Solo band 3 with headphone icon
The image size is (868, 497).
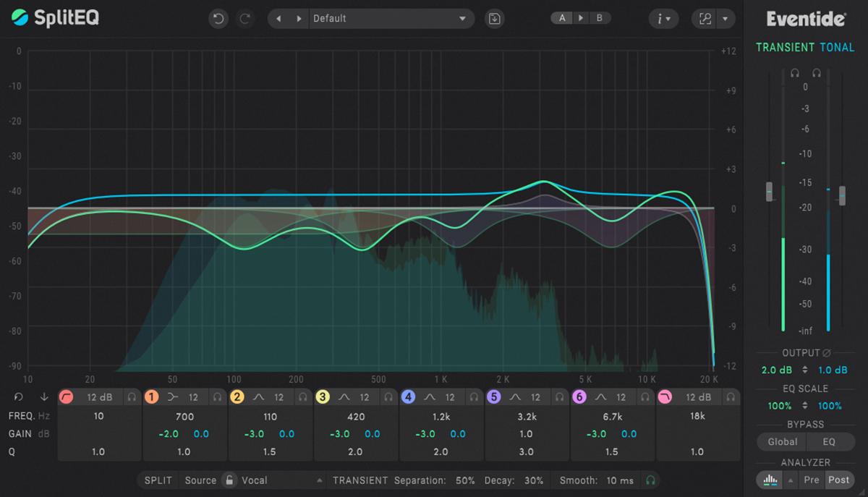(x=388, y=397)
